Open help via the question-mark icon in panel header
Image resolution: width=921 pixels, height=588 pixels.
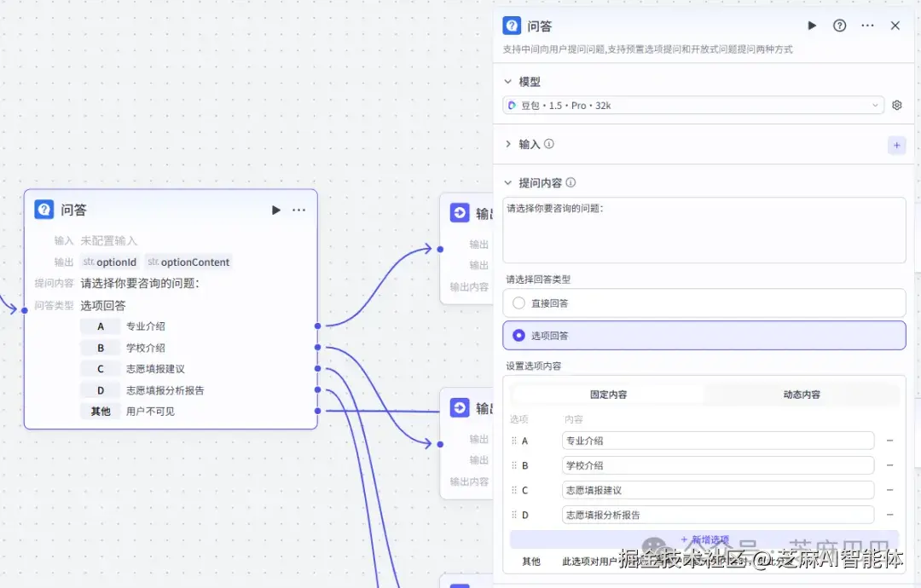coord(839,26)
